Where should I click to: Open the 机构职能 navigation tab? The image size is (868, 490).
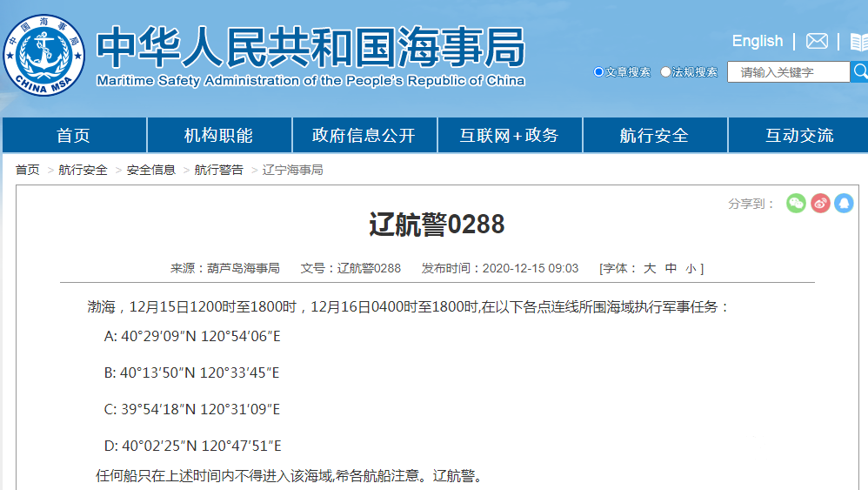[x=219, y=135]
